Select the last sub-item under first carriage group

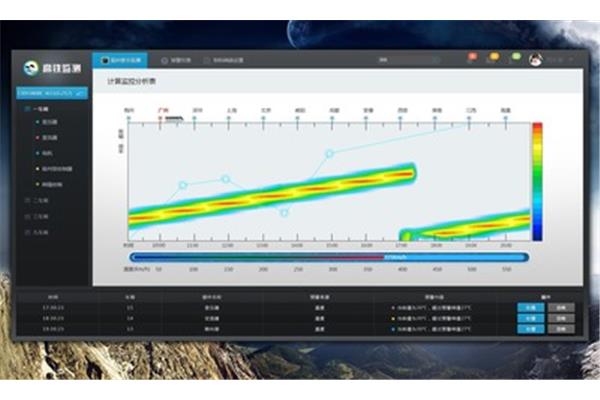click(49, 184)
